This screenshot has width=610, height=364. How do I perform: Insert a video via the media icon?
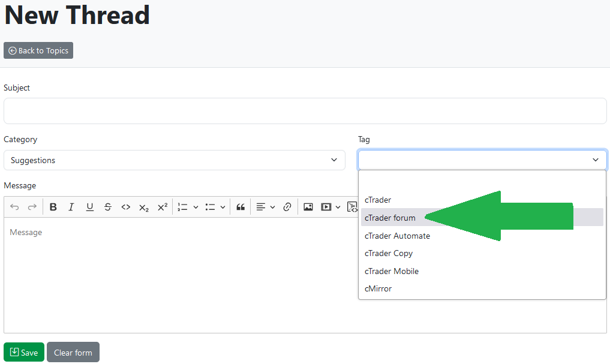(x=326, y=207)
